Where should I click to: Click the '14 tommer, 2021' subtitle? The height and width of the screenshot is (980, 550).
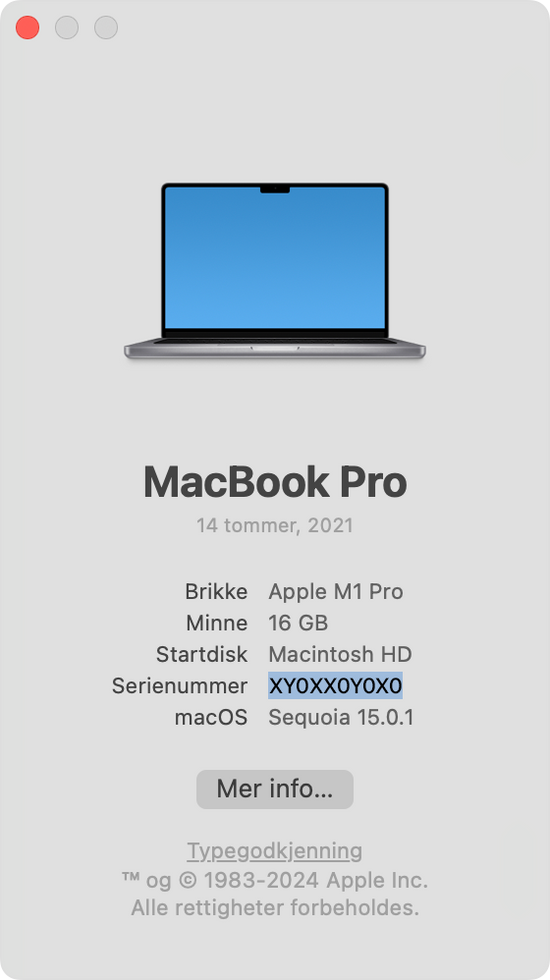[x=275, y=525]
